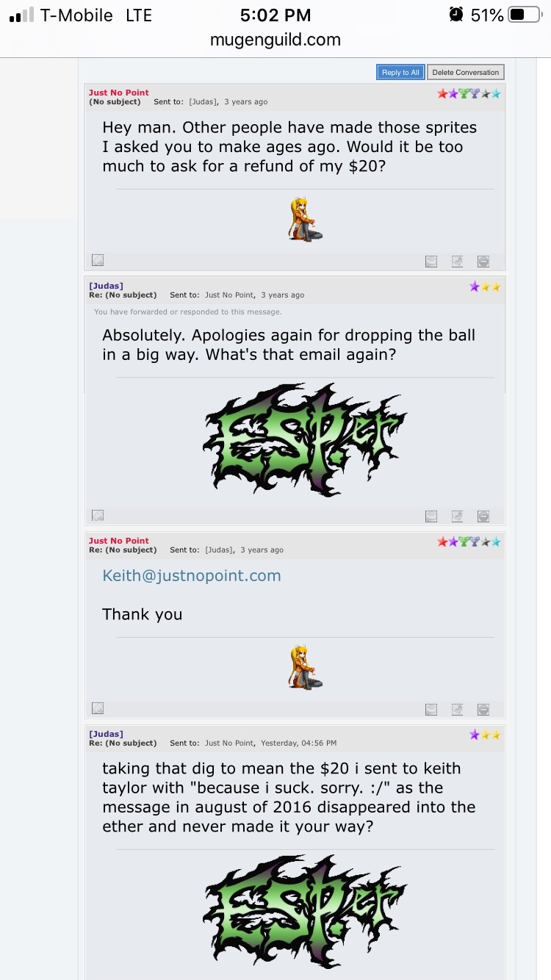The width and height of the screenshot is (551, 980).
Task: Click delete icon under first message
Action: 483,261
